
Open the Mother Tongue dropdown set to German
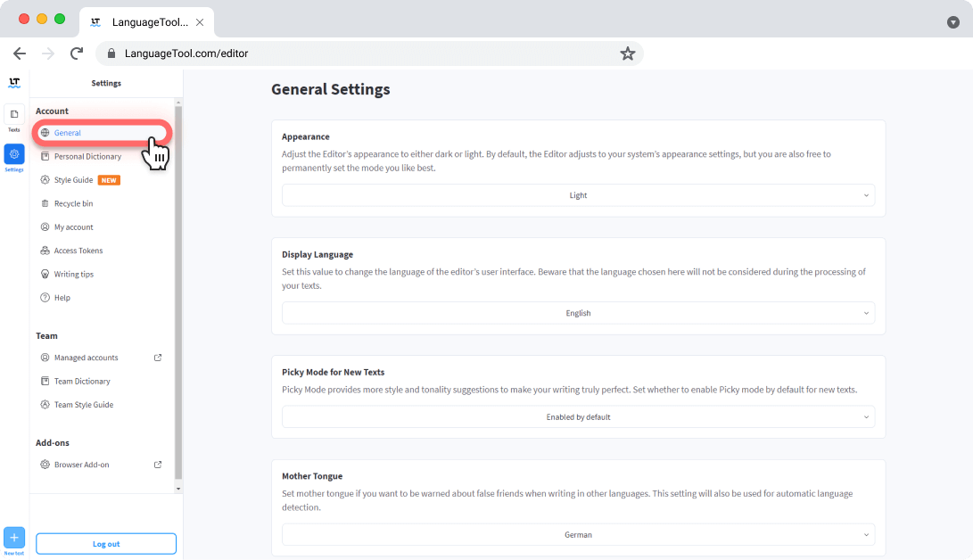(578, 534)
